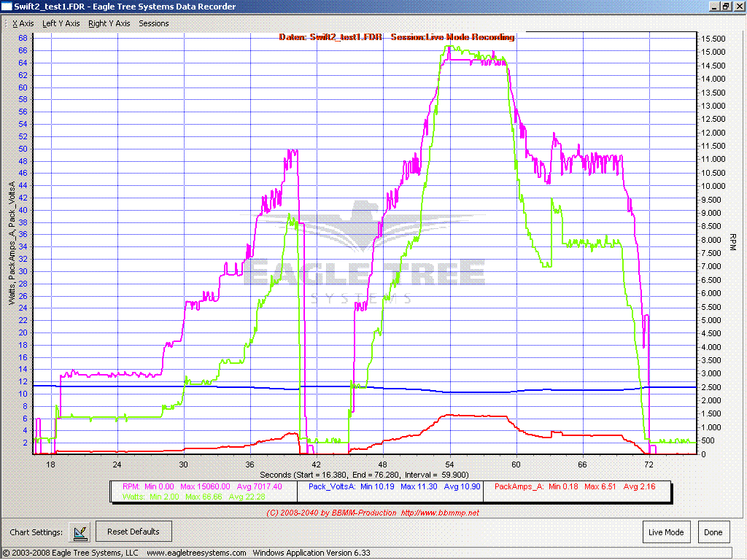This screenshot has height=560, width=747.
Task: Open the Left Y Axis menu
Action: pos(61,23)
